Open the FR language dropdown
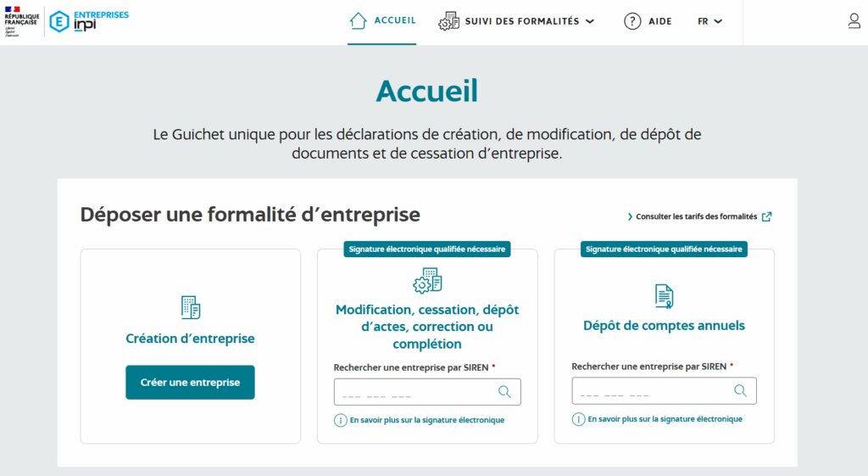The height and width of the screenshot is (476, 868). [x=709, y=21]
